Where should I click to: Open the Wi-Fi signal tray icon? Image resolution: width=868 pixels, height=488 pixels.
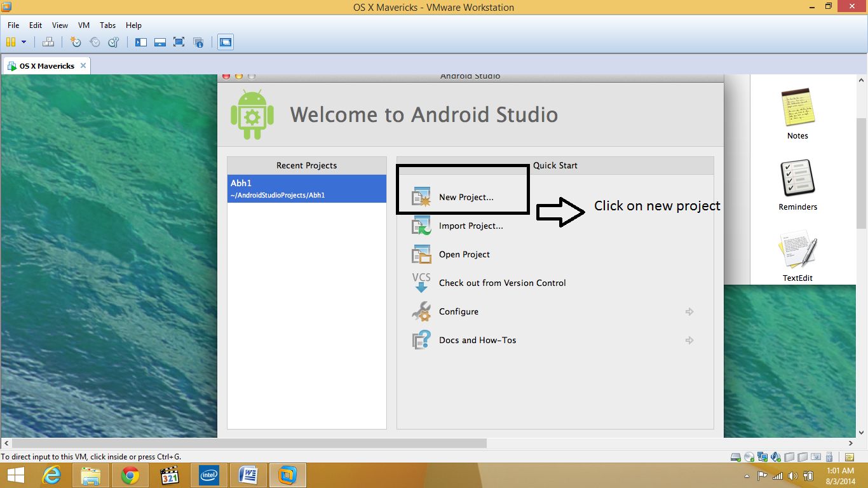[x=778, y=476]
